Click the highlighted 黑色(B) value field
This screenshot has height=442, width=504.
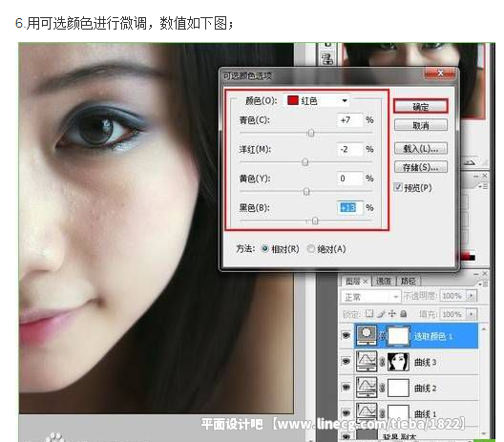pos(350,208)
